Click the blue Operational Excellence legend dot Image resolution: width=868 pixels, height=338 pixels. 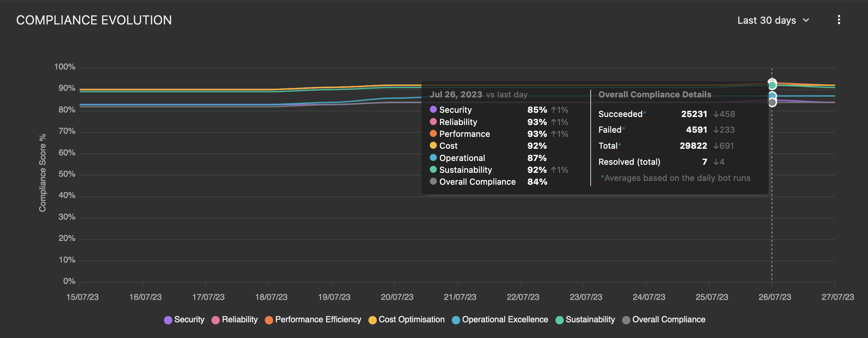(456, 320)
